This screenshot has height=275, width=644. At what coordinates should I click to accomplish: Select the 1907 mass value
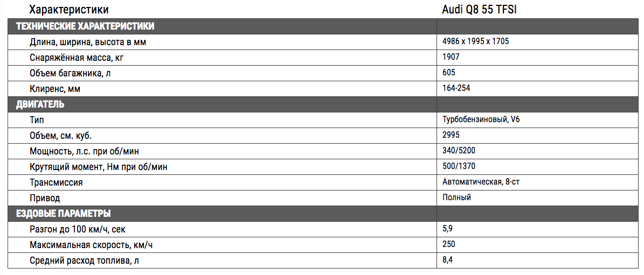tap(451, 58)
